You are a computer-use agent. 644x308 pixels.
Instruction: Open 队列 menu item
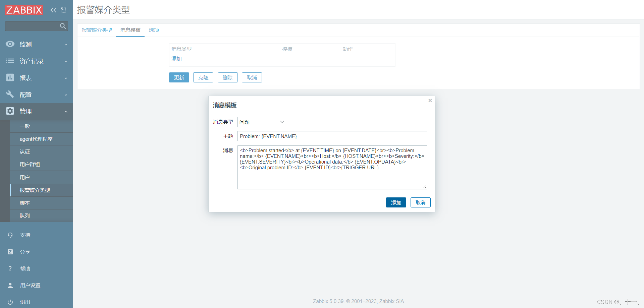tap(42, 215)
